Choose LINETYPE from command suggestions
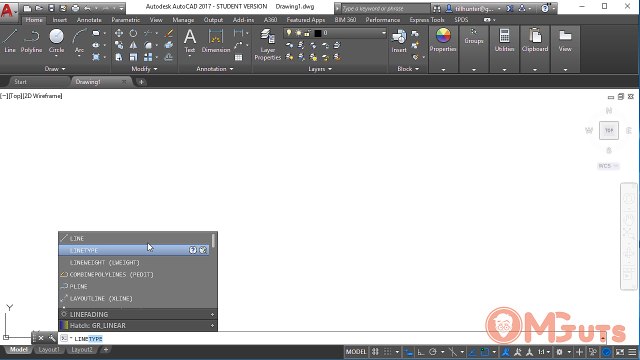Viewport: 640px width, 360px height. pyautogui.click(x=134, y=250)
